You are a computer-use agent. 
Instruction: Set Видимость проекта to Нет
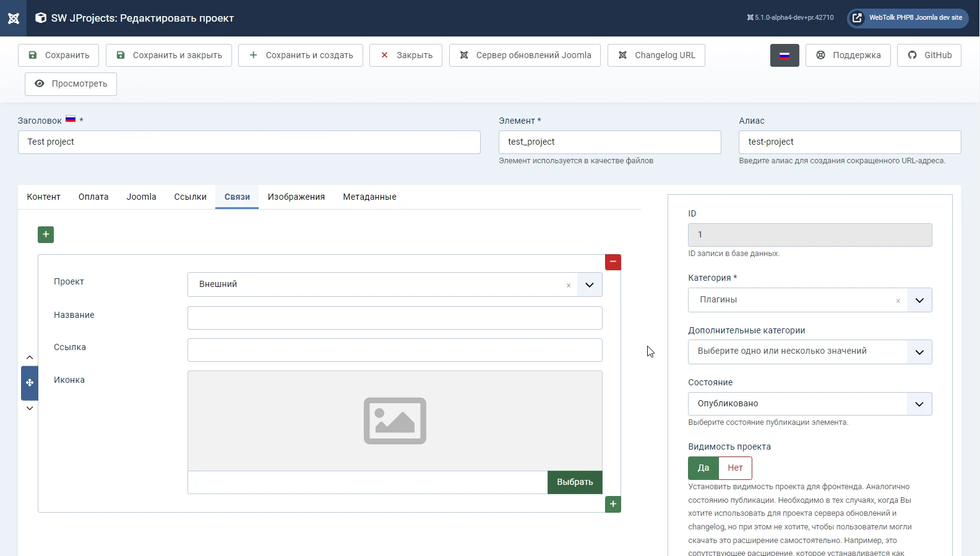click(x=735, y=468)
